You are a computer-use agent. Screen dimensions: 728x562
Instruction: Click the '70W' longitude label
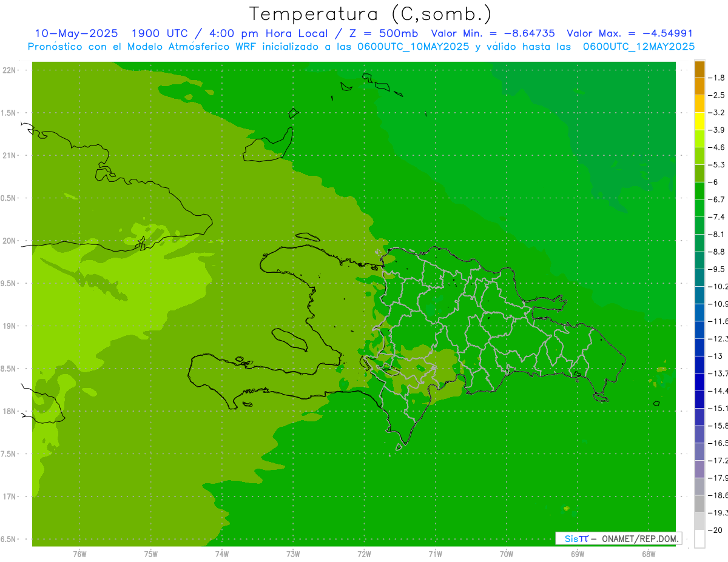click(506, 554)
